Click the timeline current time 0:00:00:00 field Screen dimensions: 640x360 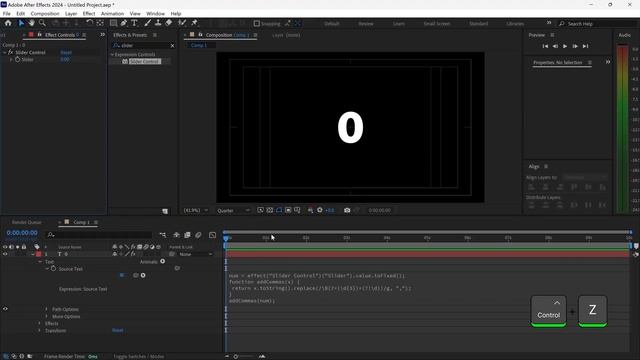coord(22,233)
